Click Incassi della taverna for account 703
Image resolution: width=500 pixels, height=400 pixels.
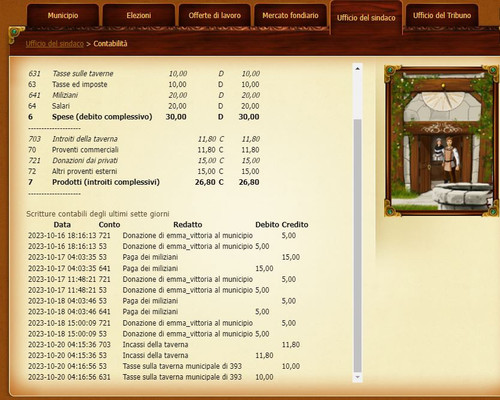tap(155, 345)
